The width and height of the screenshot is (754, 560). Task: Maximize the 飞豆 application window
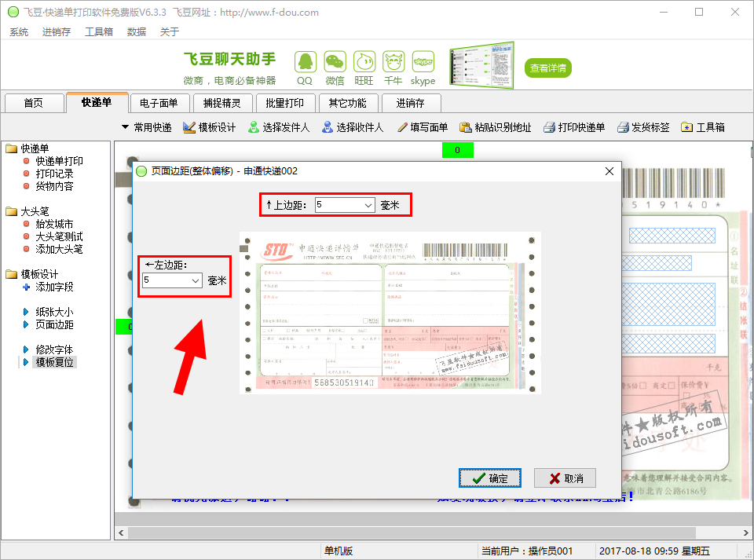coord(699,12)
